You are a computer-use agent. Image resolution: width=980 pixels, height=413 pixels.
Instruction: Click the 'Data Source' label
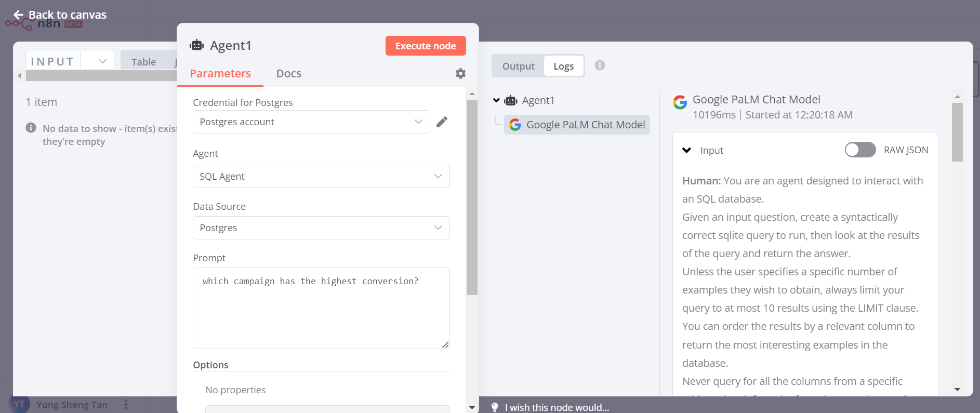(x=219, y=206)
